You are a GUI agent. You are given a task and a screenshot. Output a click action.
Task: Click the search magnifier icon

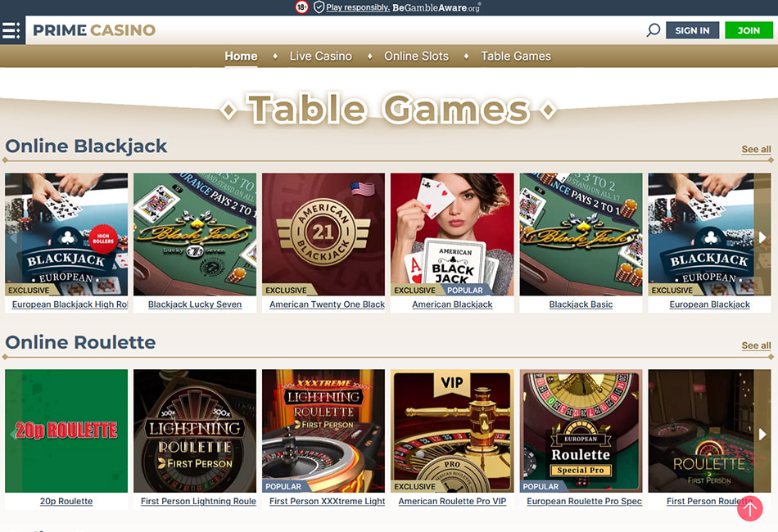coord(653,30)
